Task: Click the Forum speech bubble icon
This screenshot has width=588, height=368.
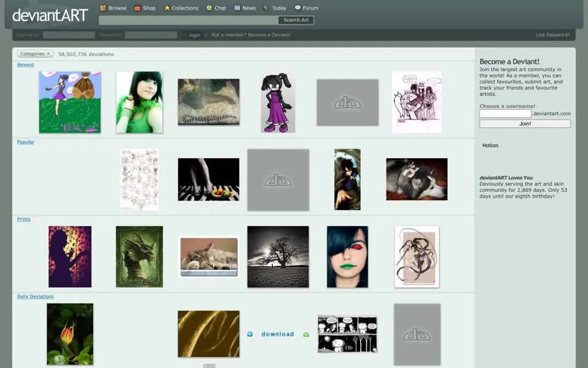Action: [x=298, y=8]
